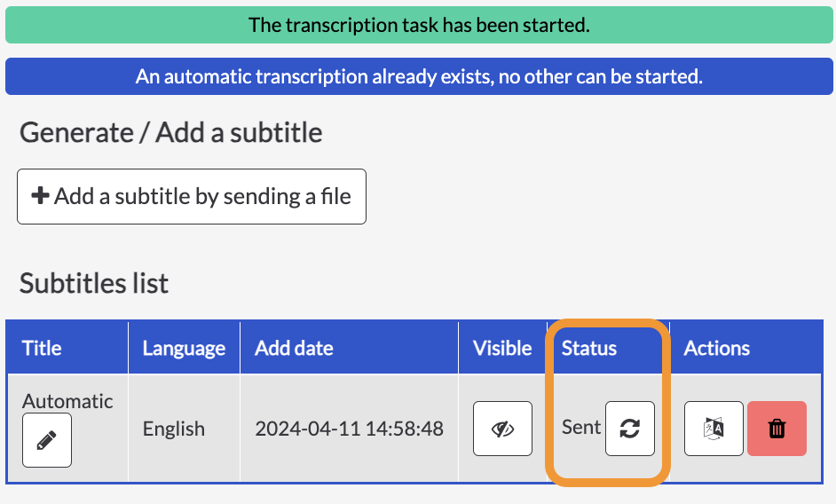
Task: Click the Automatic subtitle title text
Action: pos(67,401)
